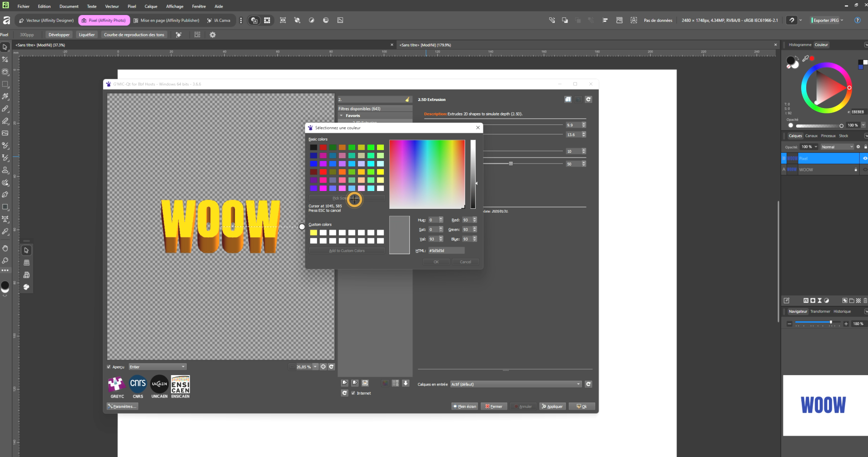868x457 pixels.
Task: Open the Calque menu
Action: pos(151,6)
